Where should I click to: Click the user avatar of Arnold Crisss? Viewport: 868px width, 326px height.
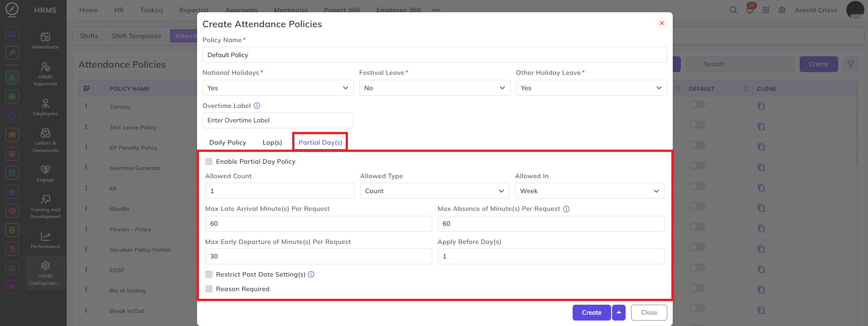point(855,10)
